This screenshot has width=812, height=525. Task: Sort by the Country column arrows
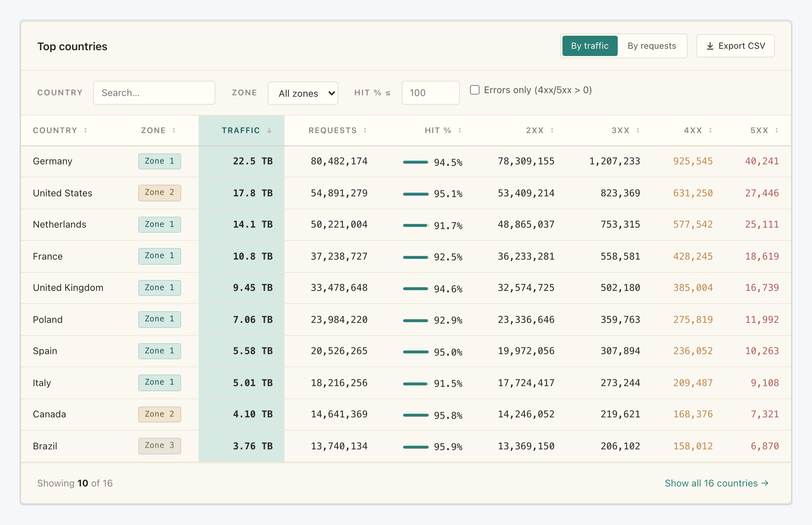pyautogui.click(x=85, y=130)
